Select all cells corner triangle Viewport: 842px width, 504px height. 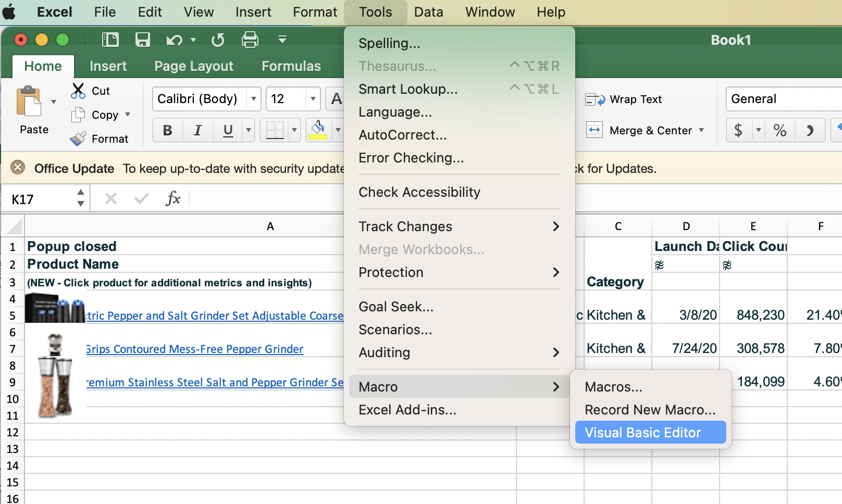[x=13, y=226]
